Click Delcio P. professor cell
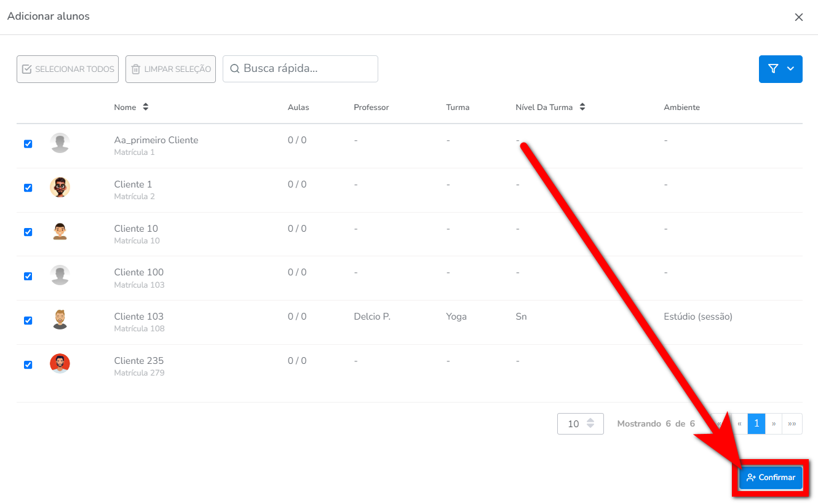 pos(372,317)
